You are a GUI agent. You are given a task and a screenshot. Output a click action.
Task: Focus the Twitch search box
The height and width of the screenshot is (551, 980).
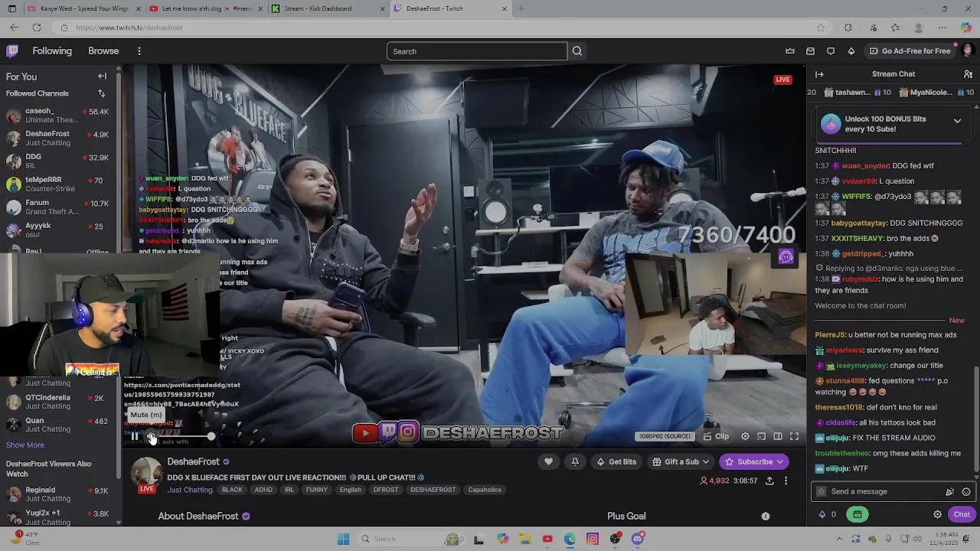(477, 51)
